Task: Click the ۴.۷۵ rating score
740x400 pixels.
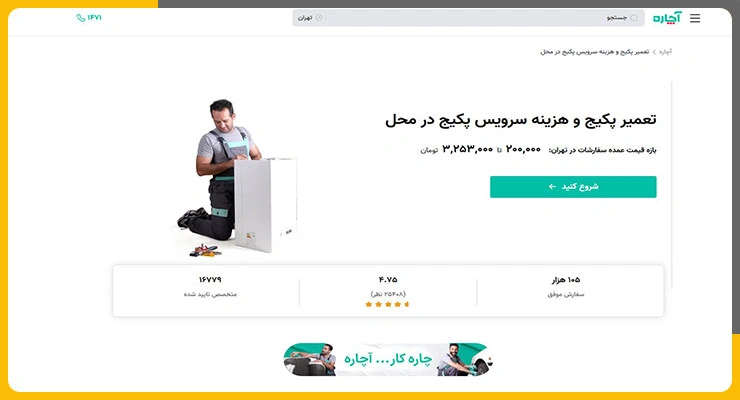Action: [388, 280]
